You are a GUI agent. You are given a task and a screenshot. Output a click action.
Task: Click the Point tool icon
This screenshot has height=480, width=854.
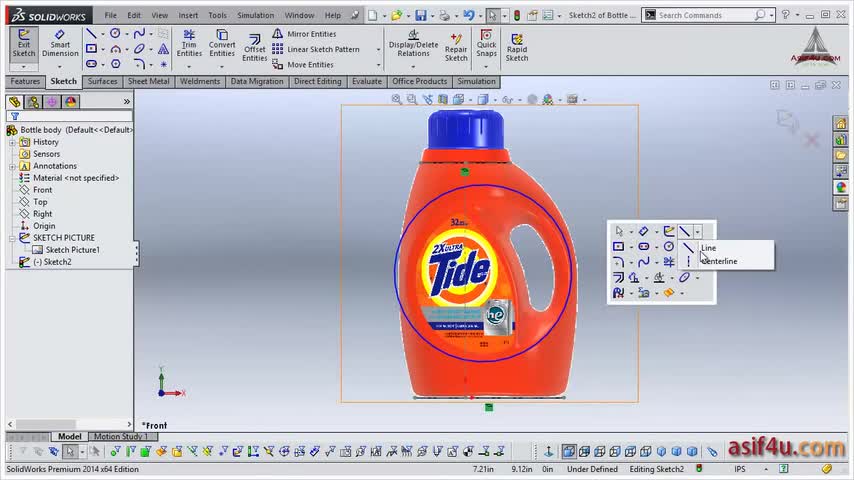(x=163, y=64)
